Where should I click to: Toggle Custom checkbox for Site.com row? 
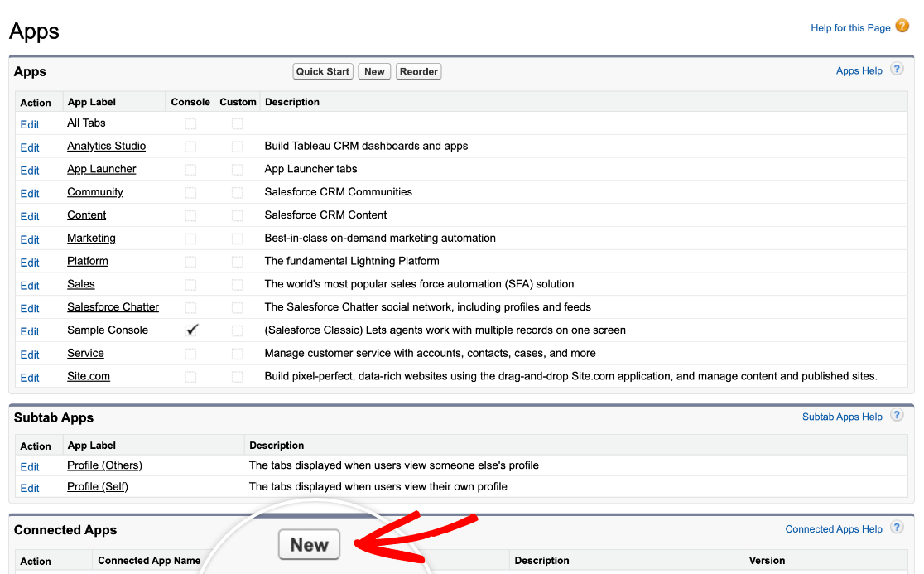[238, 377]
